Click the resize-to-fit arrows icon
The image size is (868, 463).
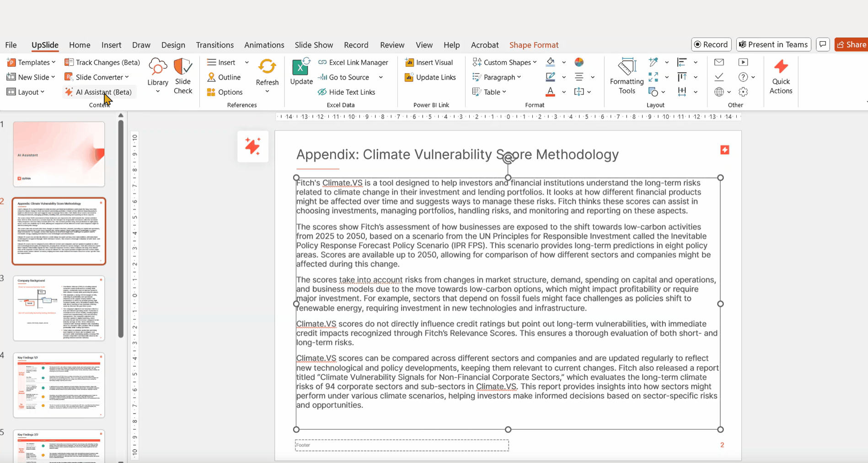(653, 77)
